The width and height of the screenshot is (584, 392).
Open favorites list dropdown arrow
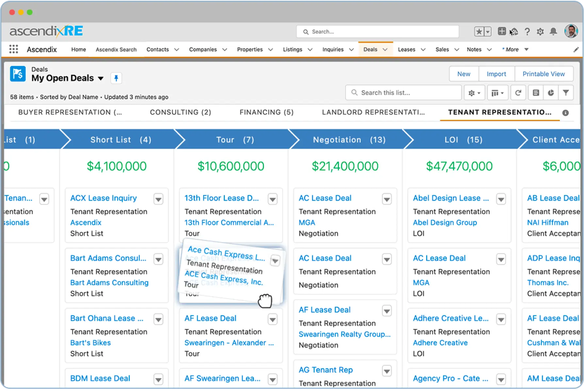pos(488,32)
